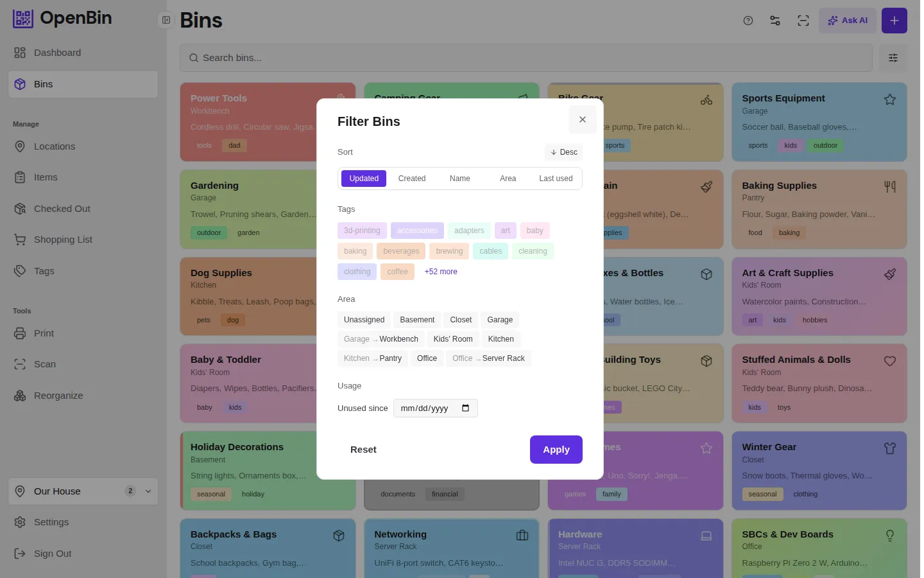Select the Basement area filter
The height and width of the screenshot is (578, 924).
click(x=417, y=320)
